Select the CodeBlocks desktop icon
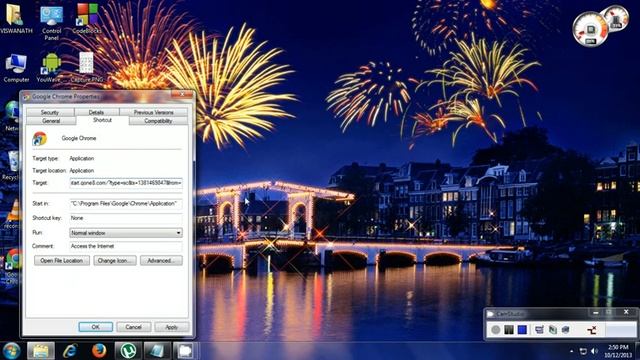Image resolution: width=640 pixels, height=360 pixels. coord(87,18)
